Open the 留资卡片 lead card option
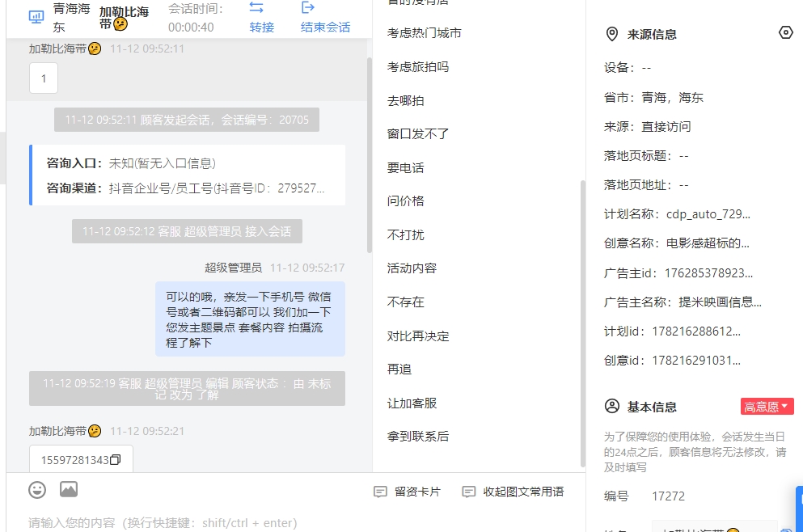Viewport: 803px width, 532px height. click(407, 492)
